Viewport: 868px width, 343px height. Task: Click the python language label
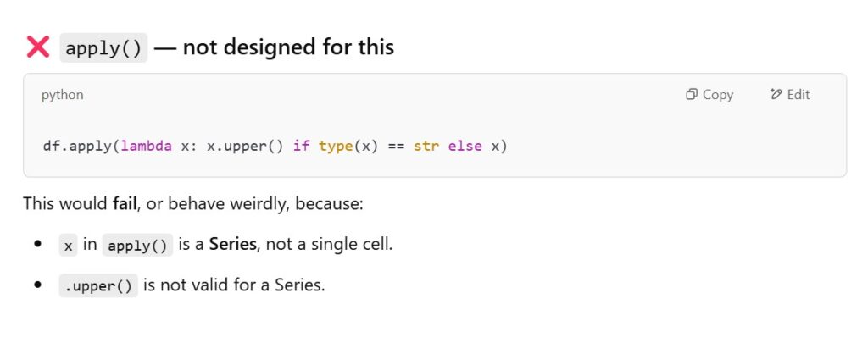[x=63, y=95]
